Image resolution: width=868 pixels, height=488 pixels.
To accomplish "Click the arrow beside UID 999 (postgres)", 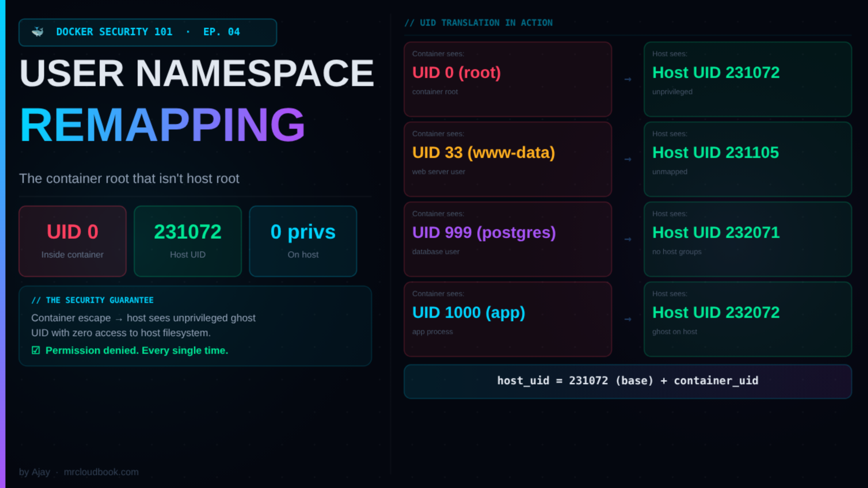I will pyautogui.click(x=627, y=239).
